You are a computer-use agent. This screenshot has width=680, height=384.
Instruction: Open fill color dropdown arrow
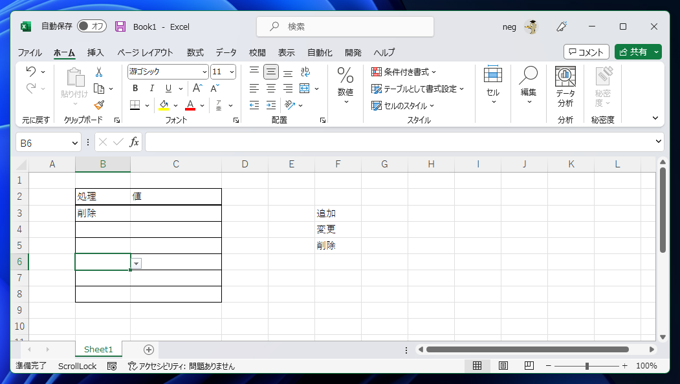pos(176,105)
